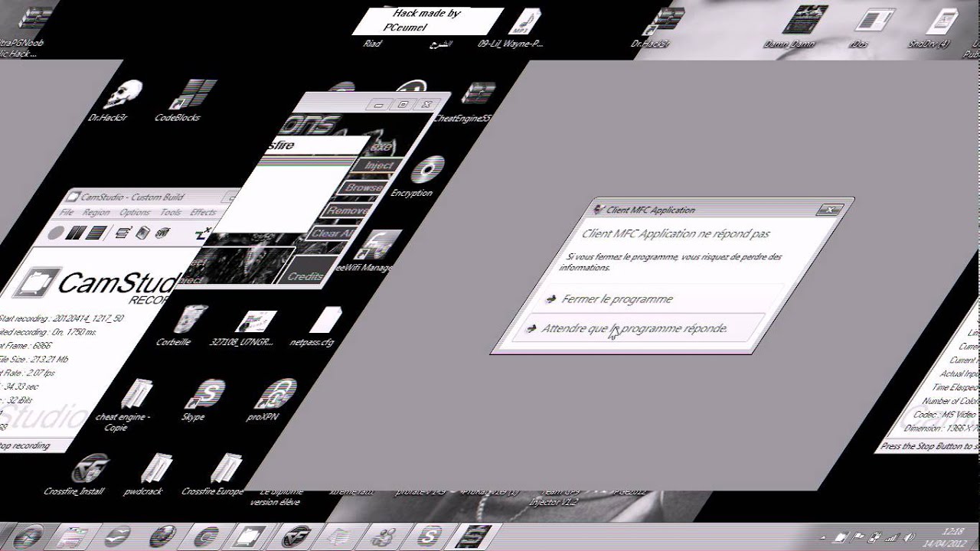Image resolution: width=980 pixels, height=551 pixels.
Task: Click the Record button in CamStudio toolbar
Action: [55, 233]
